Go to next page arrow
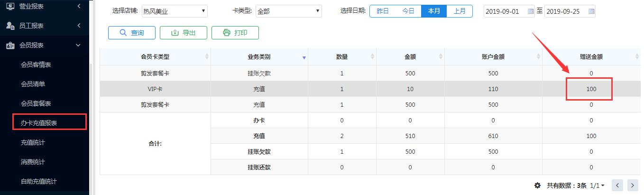644x195 pixels. 632,185
